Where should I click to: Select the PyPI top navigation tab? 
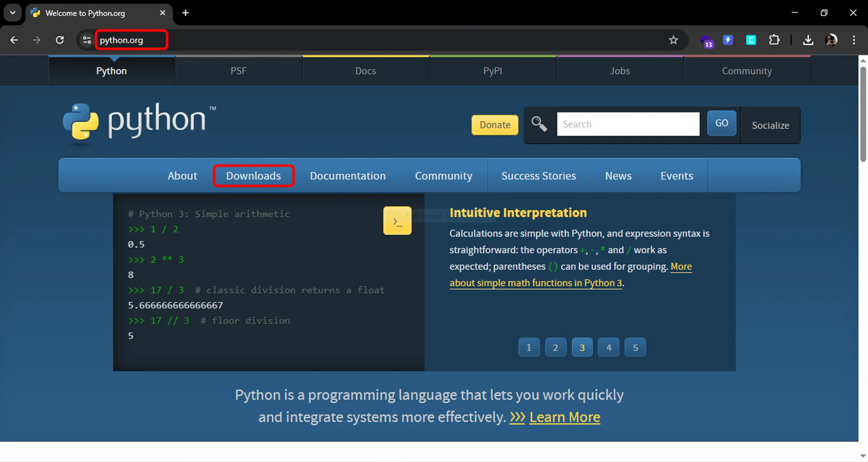(x=493, y=70)
